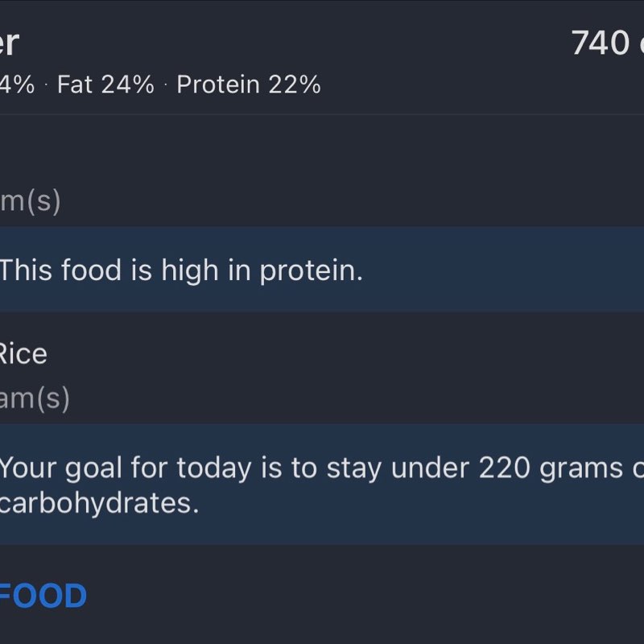
Task: Open the first food entry's "m(s)" serving text
Action: (30, 200)
